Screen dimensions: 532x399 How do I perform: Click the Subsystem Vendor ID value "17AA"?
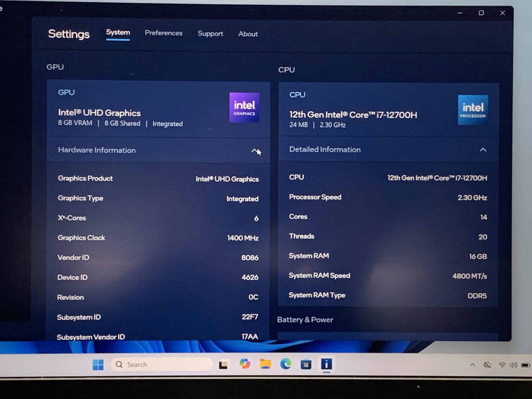click(250, 336)
